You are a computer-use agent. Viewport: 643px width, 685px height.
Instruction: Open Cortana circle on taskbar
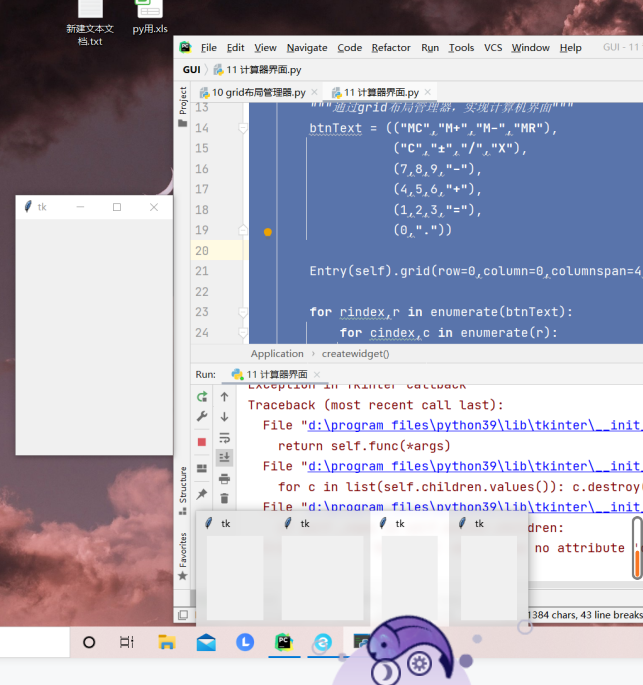pos(89,642)
